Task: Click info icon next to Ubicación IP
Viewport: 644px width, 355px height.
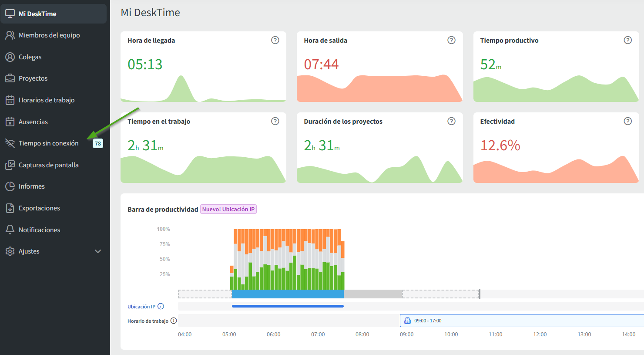Action: tap(161, 306)
